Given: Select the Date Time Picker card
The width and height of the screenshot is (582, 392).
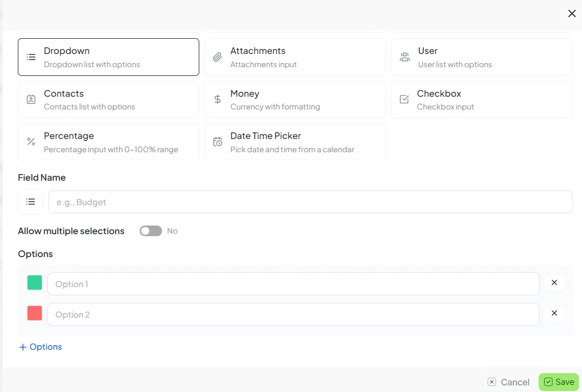Looking at the screenshot, I should [295, 142].
